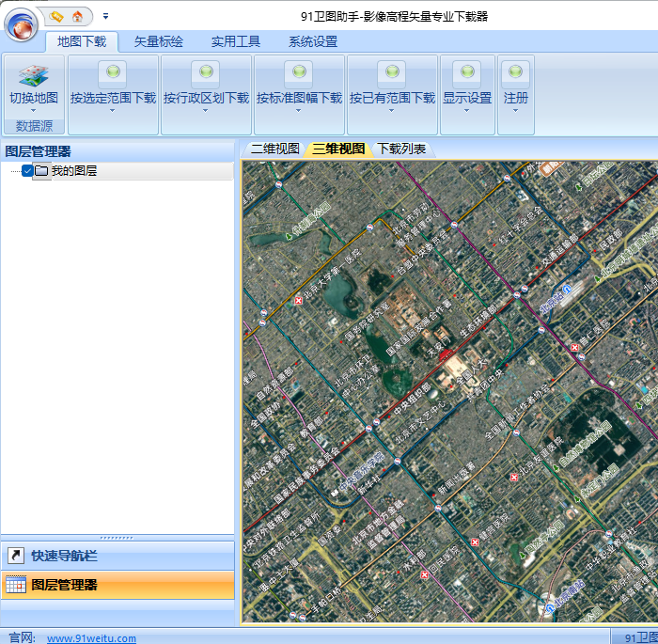Expand the 切换地图 dropdown arrow
Screen dimensions: 658x644
34,111
